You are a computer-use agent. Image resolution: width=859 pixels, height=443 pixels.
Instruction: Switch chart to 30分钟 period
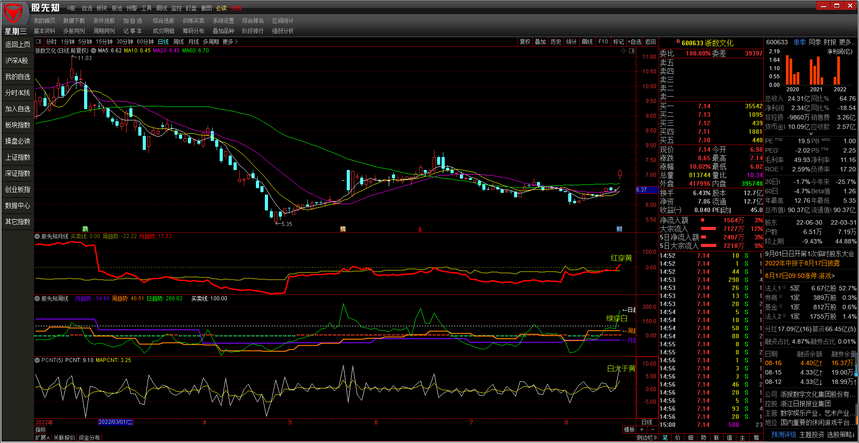coord(125,42)
